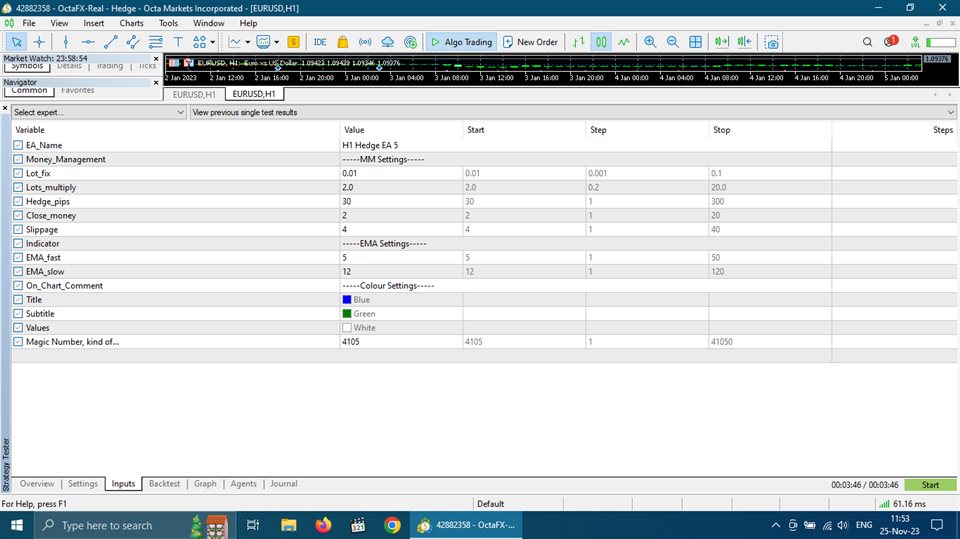The image size is (960, 539).
Task: Click the New Order button
Action: [x=530, y=42]
